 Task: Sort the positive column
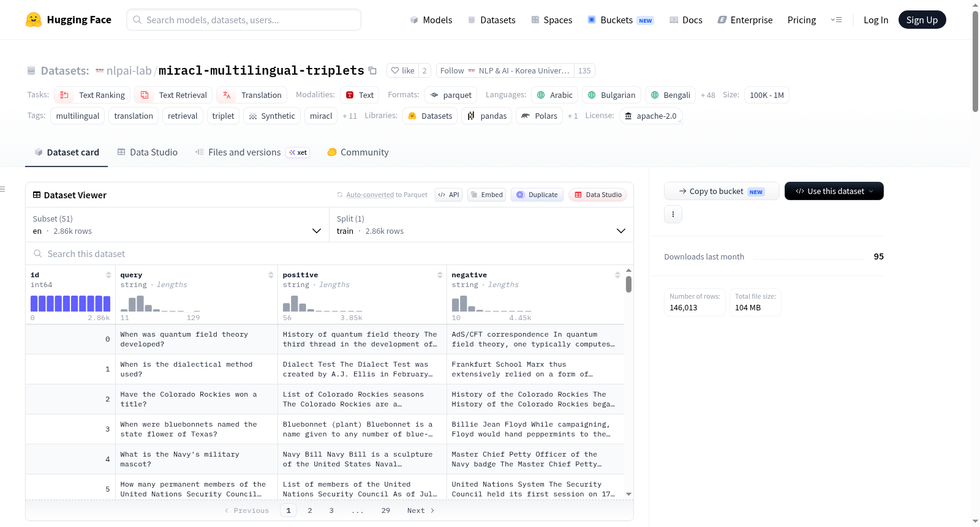440,275
